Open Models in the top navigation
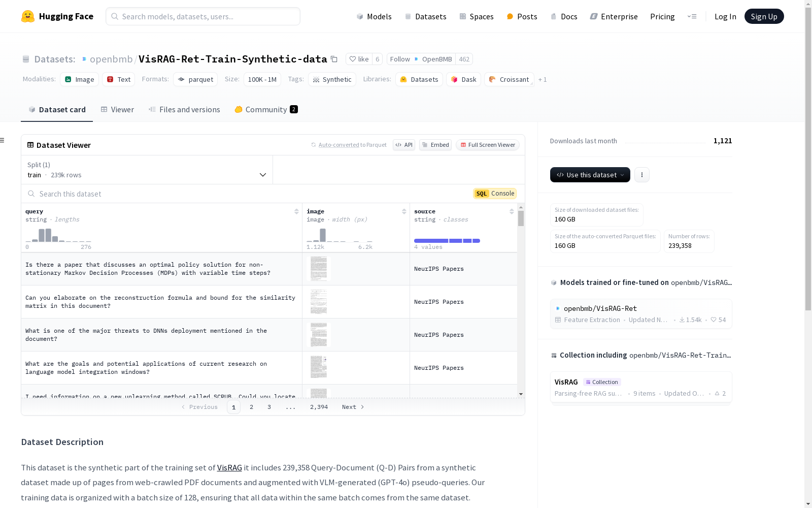This screenshot has height=508, width=812. (374, 16)
